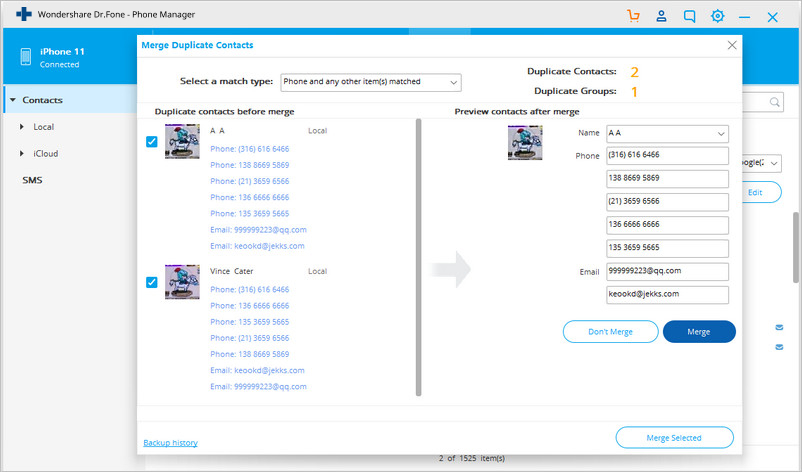Click the 138 8669 5869 phone field
The width and height of the screenshot is (802, 472).
tap(667, 179)
